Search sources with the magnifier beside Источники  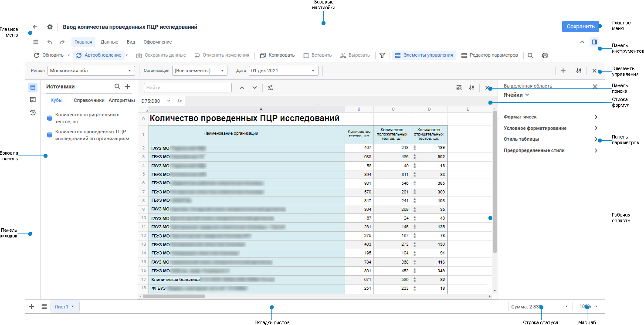[117, 87]
